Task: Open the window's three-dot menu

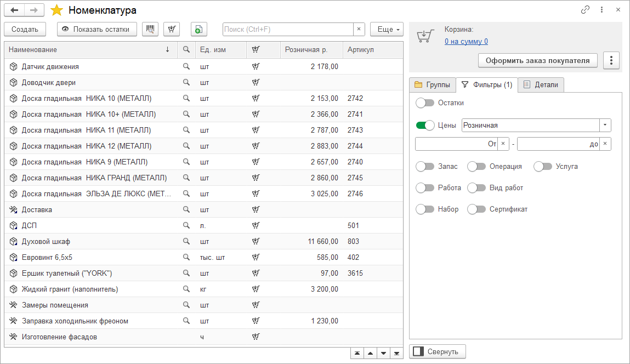Action: pos(601,10)
